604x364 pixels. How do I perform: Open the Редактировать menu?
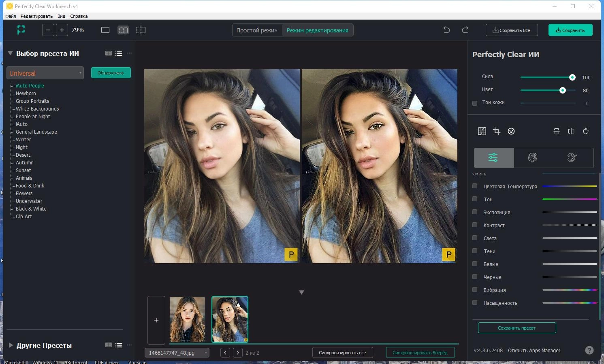[x=36, y=16]
